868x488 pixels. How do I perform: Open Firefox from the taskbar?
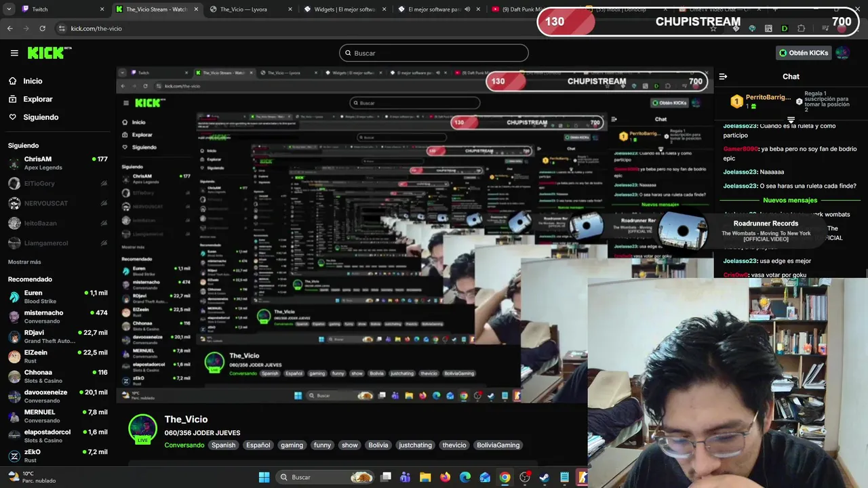[x=445, y=477]
